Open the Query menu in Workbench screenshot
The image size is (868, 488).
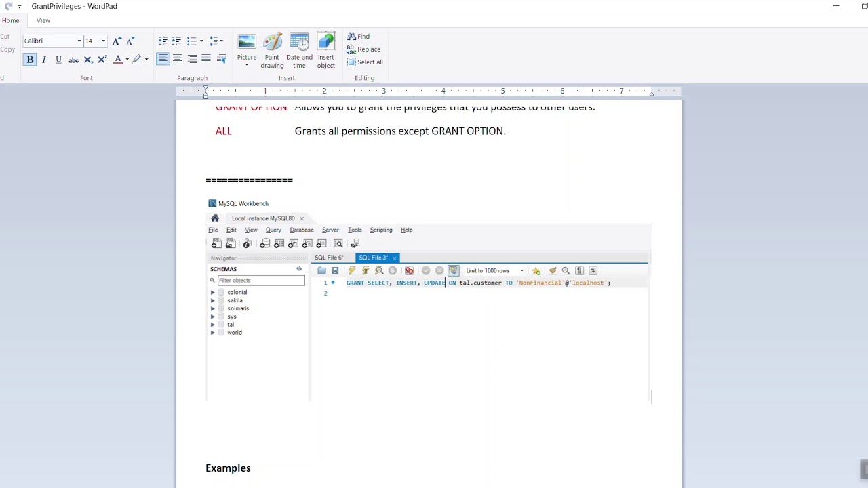pyautogui.click(x=273, y=230)
